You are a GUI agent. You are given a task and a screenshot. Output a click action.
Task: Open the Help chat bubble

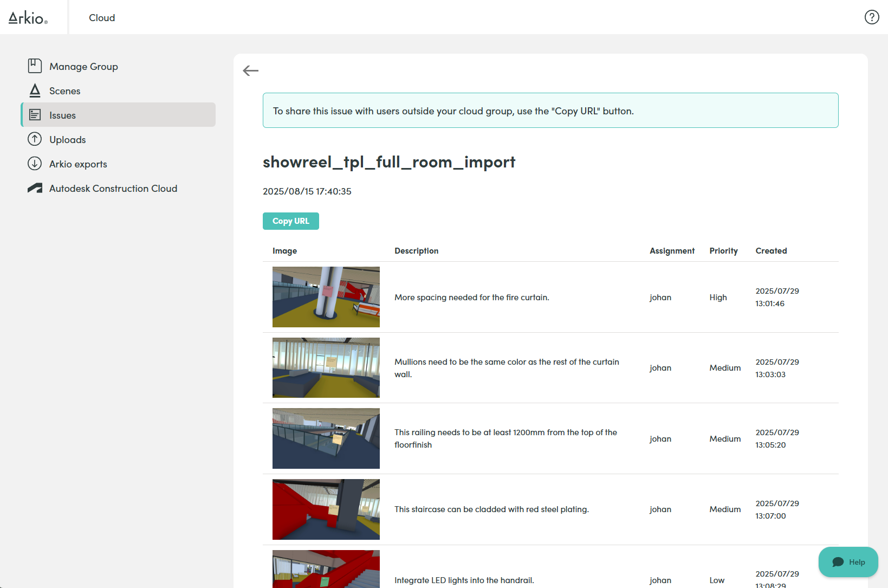848,562
